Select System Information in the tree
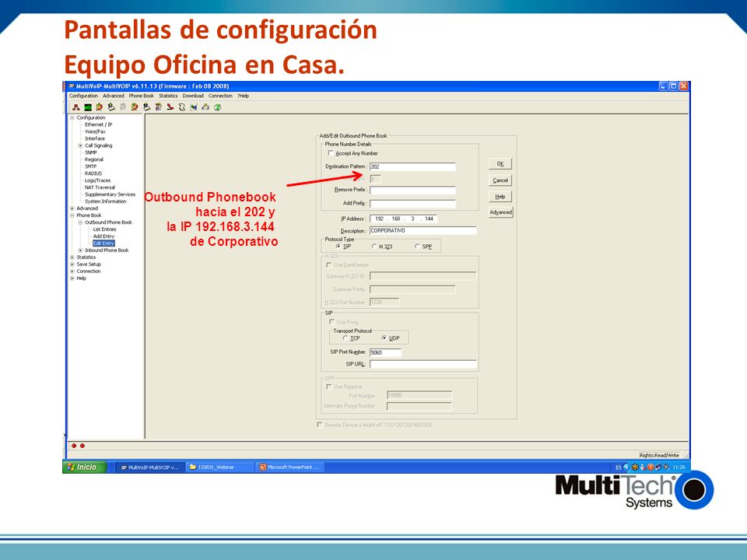Screen dimensions: 747x560 click(x=105, y=201)
